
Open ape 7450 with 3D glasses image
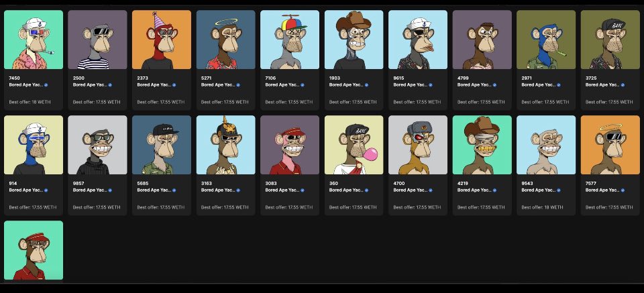pos(34,40)
